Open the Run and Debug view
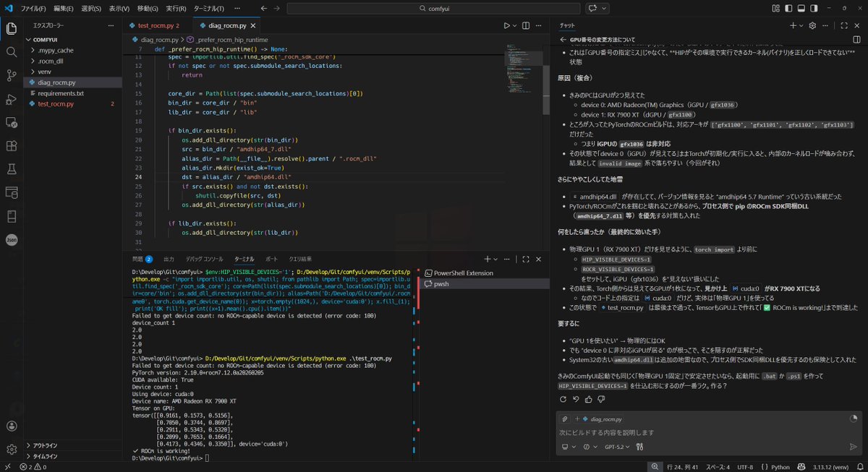The width and height of the screenshot is (868, 472). pyautogui.click(x=12, y=99)
